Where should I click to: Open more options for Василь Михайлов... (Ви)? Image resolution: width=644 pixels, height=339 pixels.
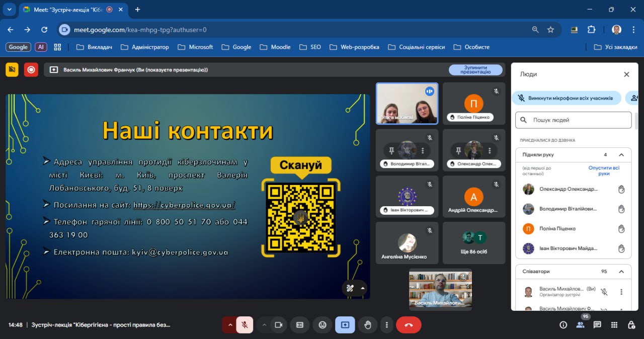[621, 292]
